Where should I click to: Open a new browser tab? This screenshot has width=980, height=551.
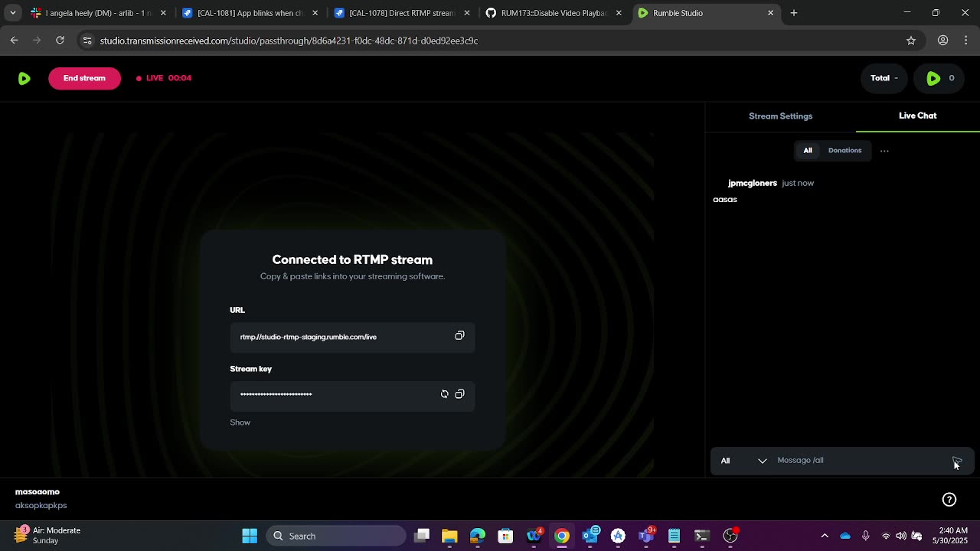tap(794, 13)
